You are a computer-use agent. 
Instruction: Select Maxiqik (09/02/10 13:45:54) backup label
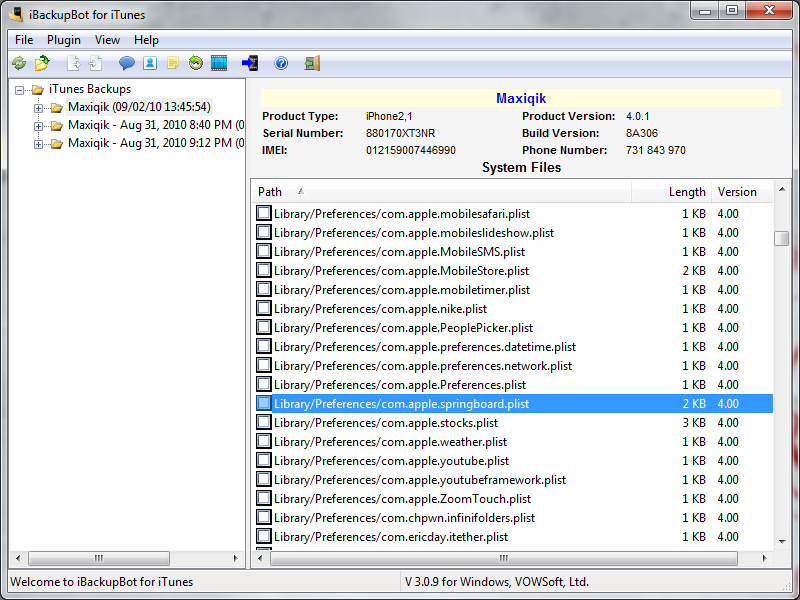pyautogui.click(x=139, y=107)
